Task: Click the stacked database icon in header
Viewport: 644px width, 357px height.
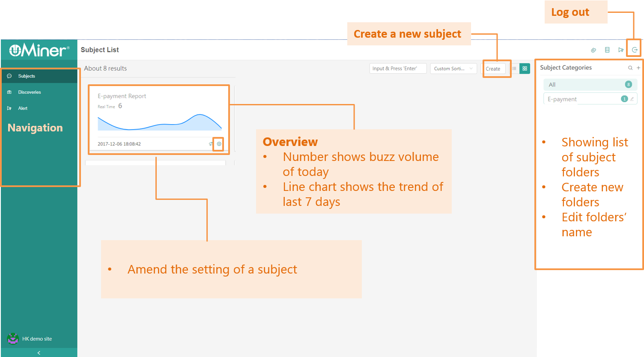Action: [607, 50]
